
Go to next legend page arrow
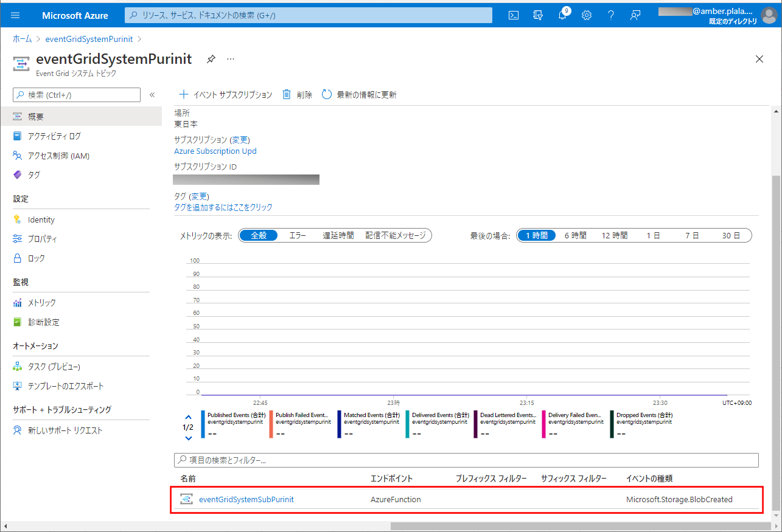[188, 438]
